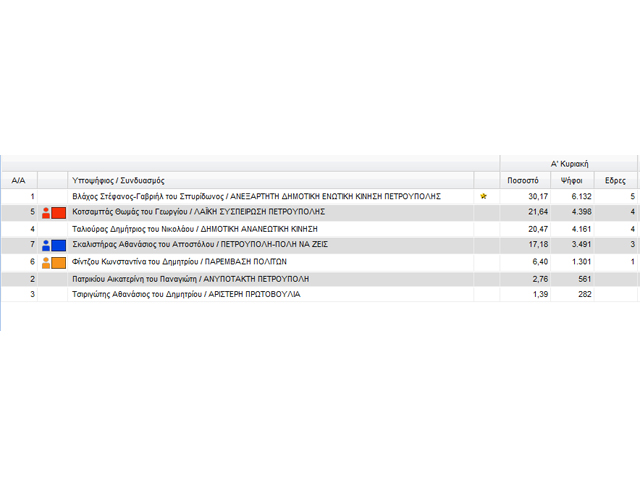The width and height of the screenshot is (640, 480).
Task: Click the orange color square for ΠΑΡΕΜΒΑΣΗ ΠΟΛΙΤΩΝ
Action: click(59, 262)
